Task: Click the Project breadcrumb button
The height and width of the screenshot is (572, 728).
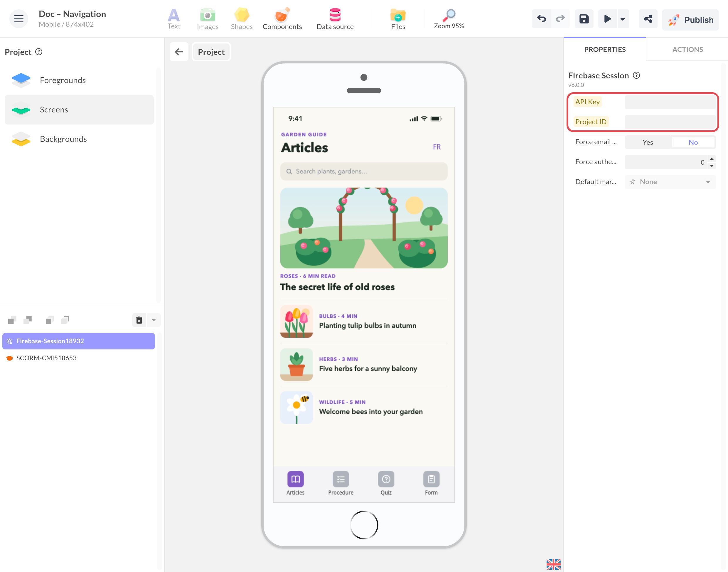Action: pyautogui.click(x=211, y=52)
